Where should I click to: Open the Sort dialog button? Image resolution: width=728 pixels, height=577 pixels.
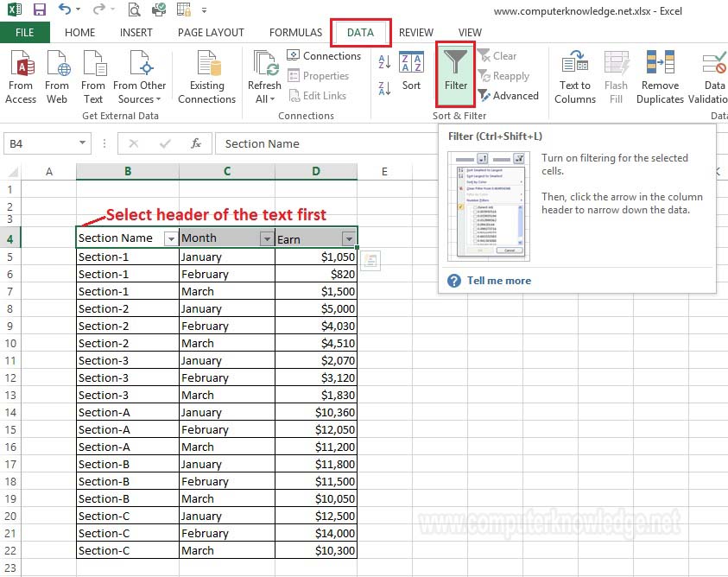coord(411,71)
